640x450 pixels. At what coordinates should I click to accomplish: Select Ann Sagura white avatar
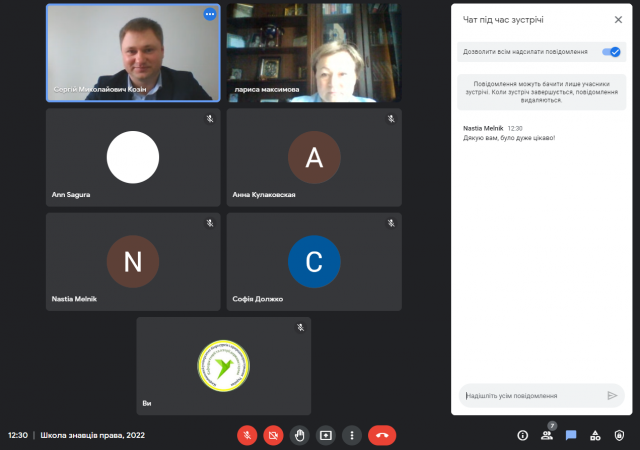tap(133, 157)
